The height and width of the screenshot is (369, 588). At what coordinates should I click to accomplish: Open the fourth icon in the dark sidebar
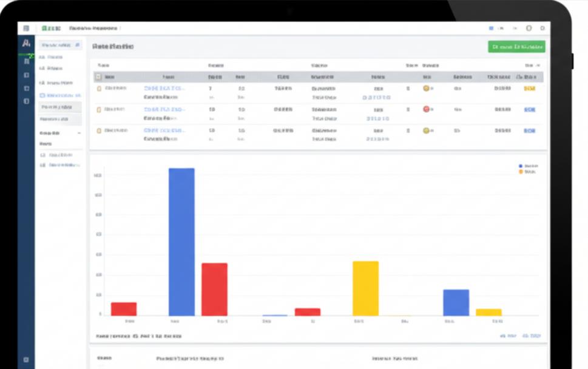(26, 101)
